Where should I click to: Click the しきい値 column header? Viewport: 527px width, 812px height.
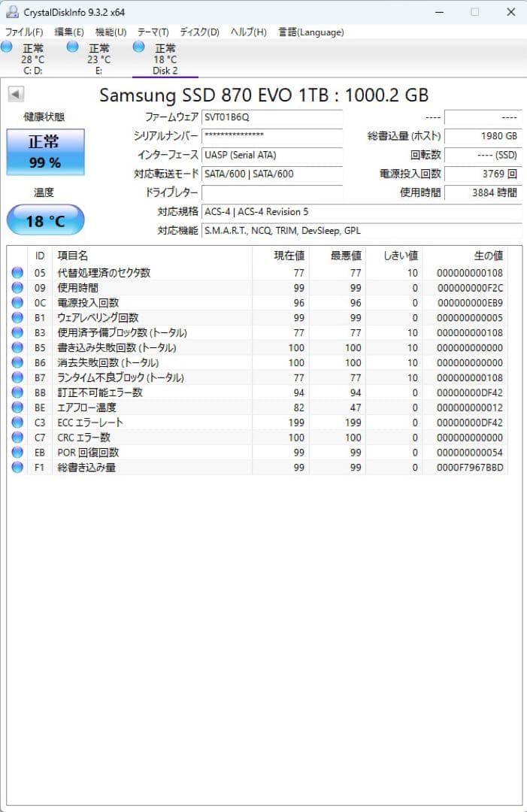[x=395, y=256]
